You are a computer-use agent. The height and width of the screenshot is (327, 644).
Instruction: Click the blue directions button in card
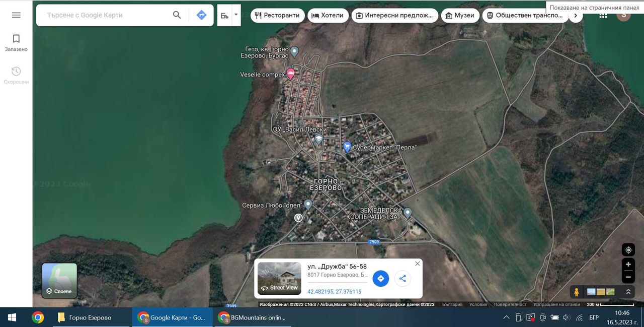(381, 278)
